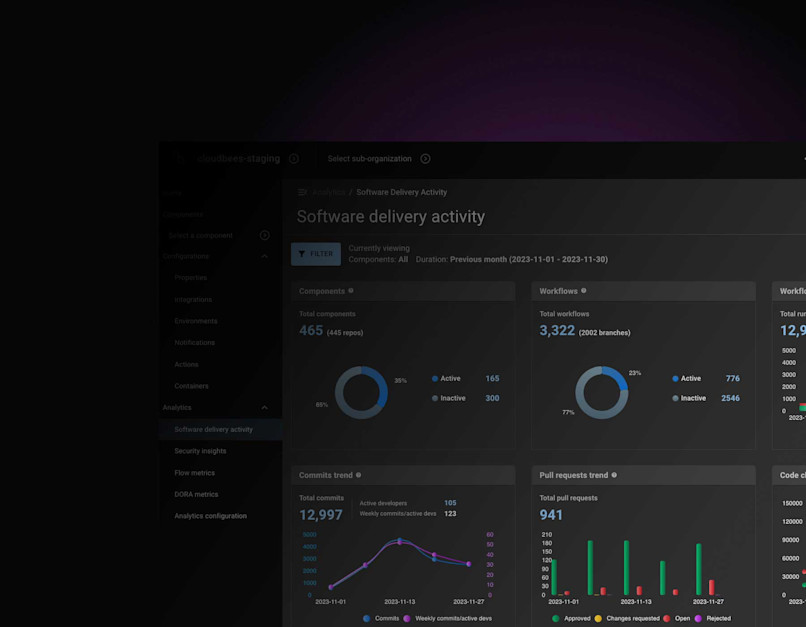
Task: Open Security insights from the sidebar
Action: pos(201,450)
